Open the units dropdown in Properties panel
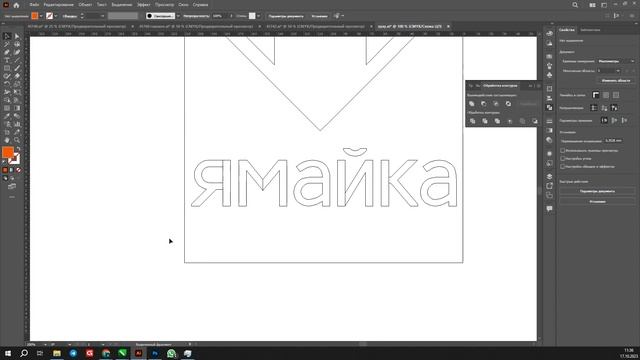Image resolution: width=640 pixels, height=360 pixels. point(616,61)
